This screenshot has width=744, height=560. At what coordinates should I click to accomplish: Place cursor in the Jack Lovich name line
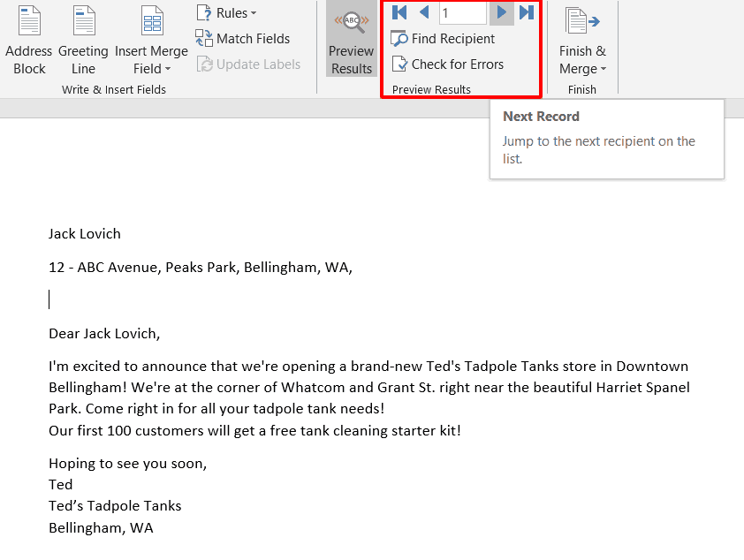point(85,234)
